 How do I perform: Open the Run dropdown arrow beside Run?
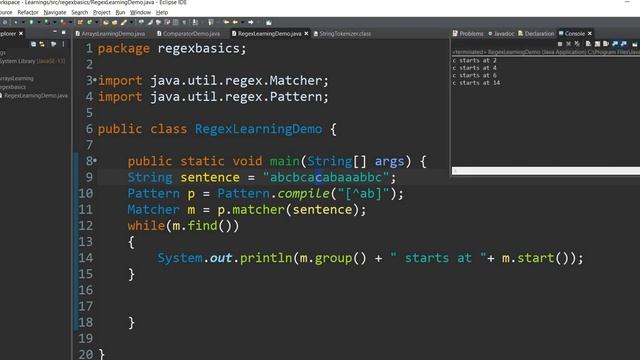39,22
